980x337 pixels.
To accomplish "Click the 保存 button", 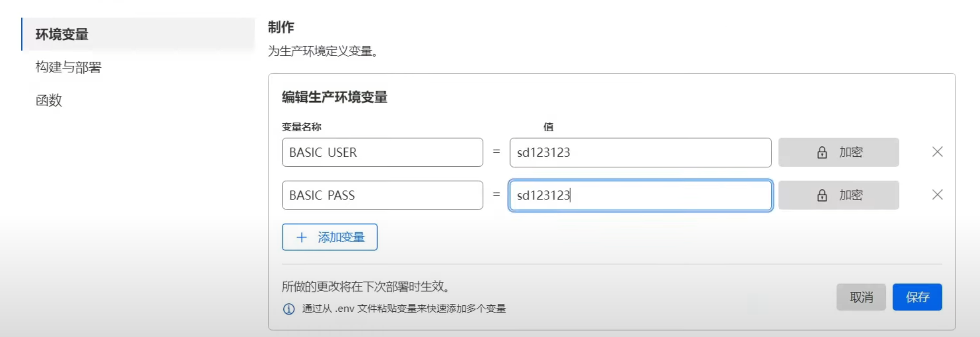I will point(917,297).
